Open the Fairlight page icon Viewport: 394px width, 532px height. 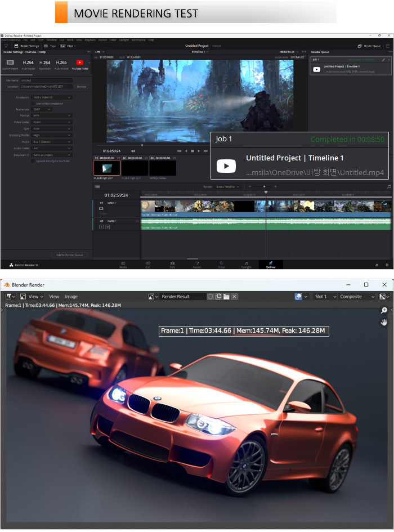[x=247, y=265]
